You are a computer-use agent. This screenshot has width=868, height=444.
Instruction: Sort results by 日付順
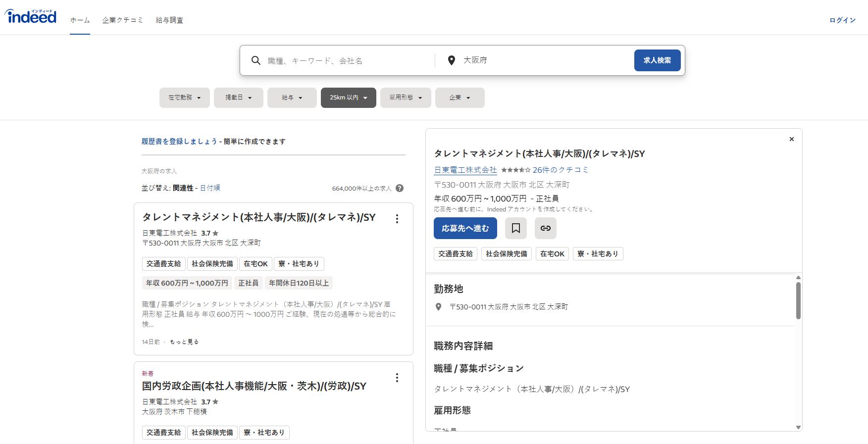pos(210,188)
